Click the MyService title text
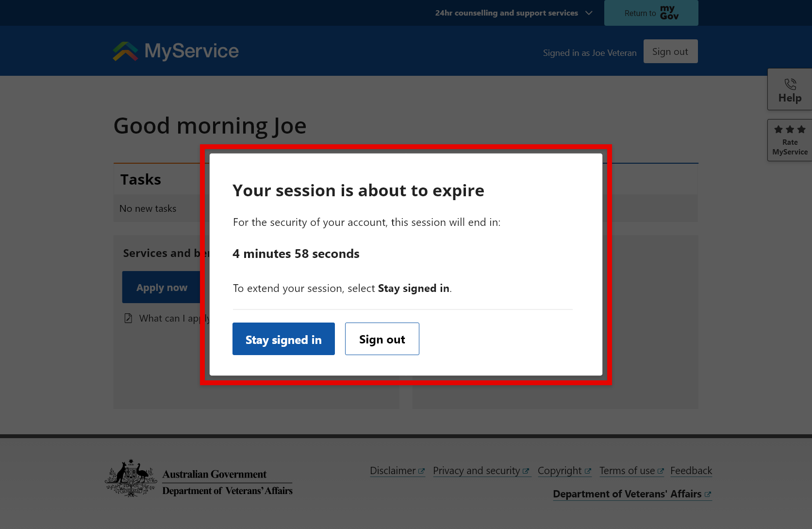 click(x=192, y=51)
